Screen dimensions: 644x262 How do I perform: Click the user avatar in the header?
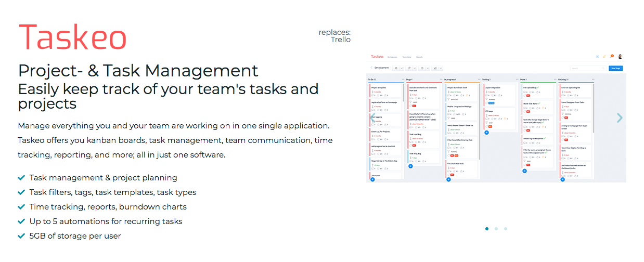coord(620,57)
